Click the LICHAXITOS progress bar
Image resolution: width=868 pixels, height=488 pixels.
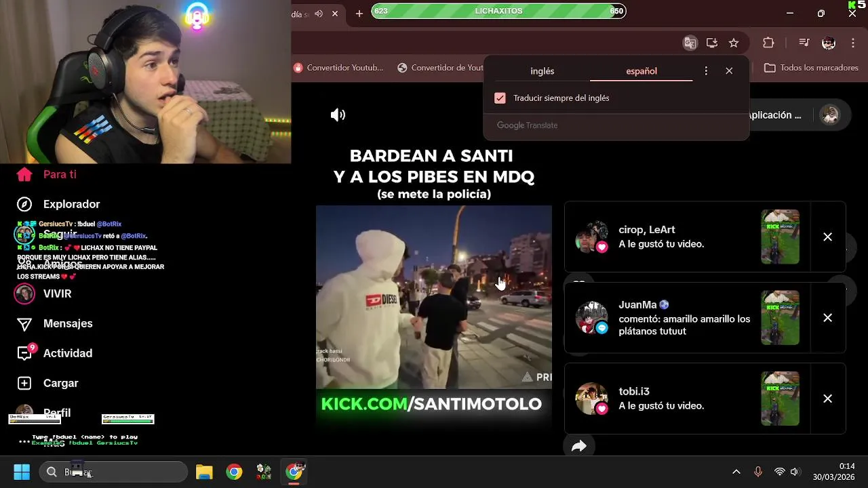point(498,11)
